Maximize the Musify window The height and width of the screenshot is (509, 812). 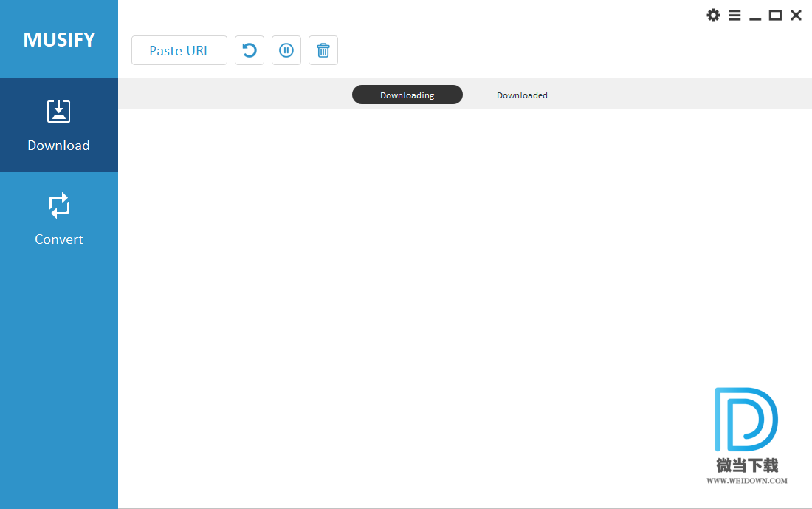[x=775, y=15]
